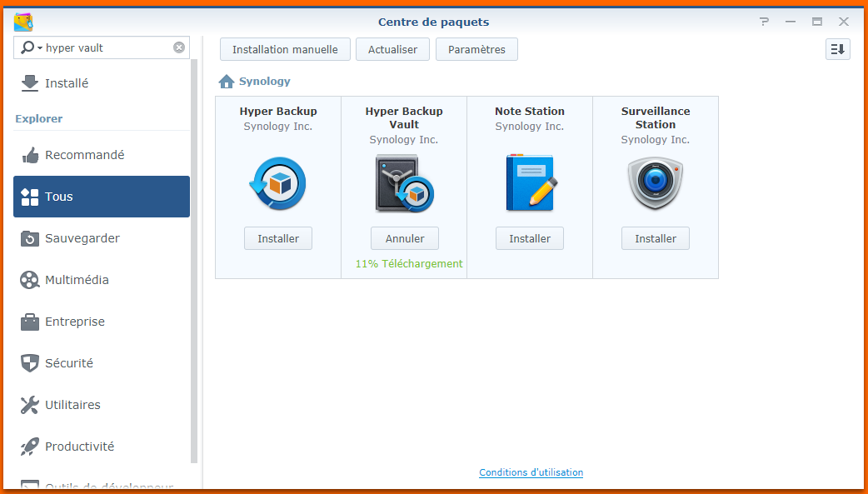
Task: Select the Recommandé category
Action: (x=84, y=155)
